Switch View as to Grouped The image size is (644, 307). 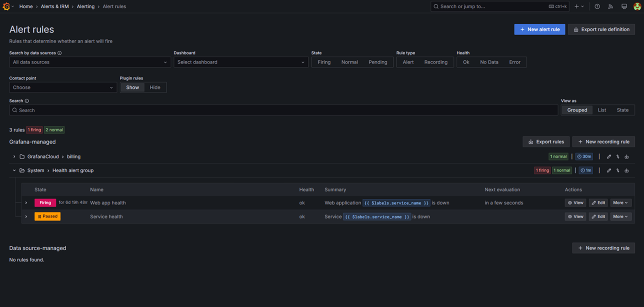point(577,110)
